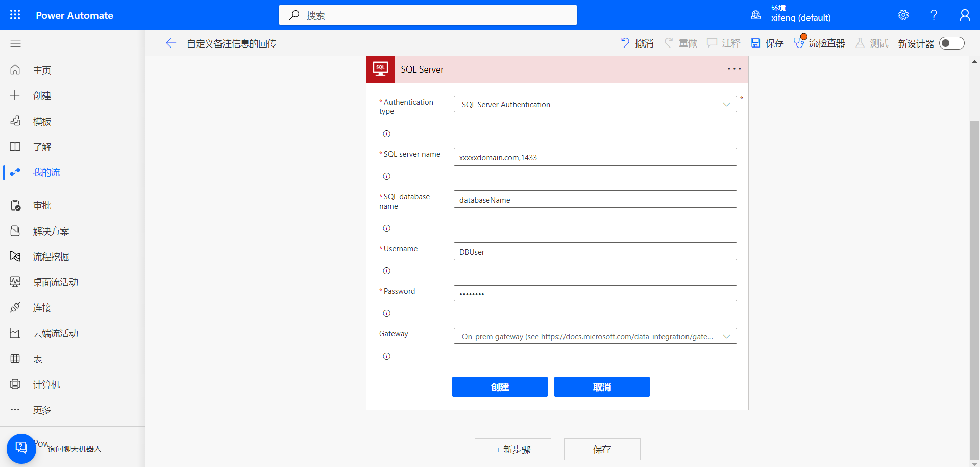Open help question mark icon
Image resolution: width=980 pixels, height=467 pixels.
coord(934,15)
